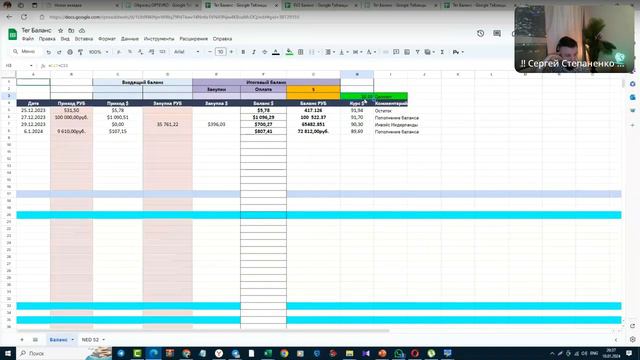Open version history clock icon
The height and width of the screenshot is (360, 640).
click(x=480, y=33)
